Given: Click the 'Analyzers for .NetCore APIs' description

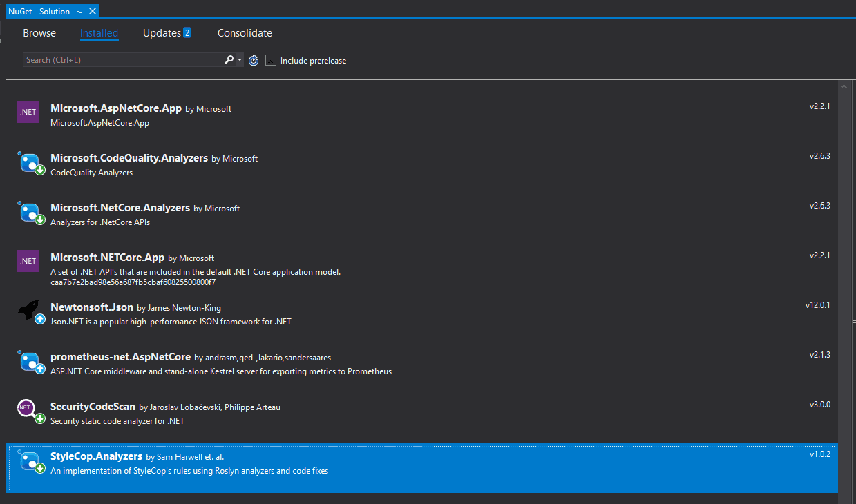Looking at the screenshot, I should pyautogui.click(x=100, y=222).
